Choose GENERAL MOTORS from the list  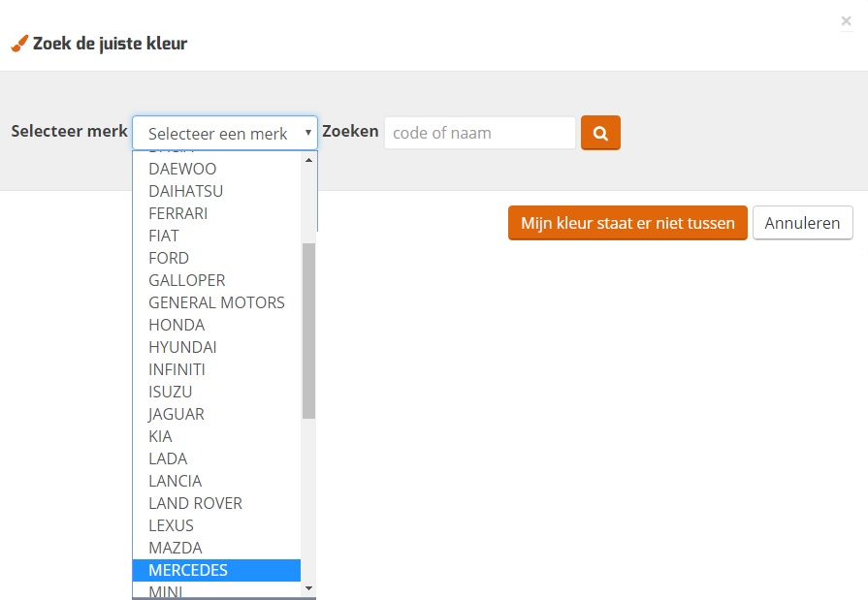[216, 302]
